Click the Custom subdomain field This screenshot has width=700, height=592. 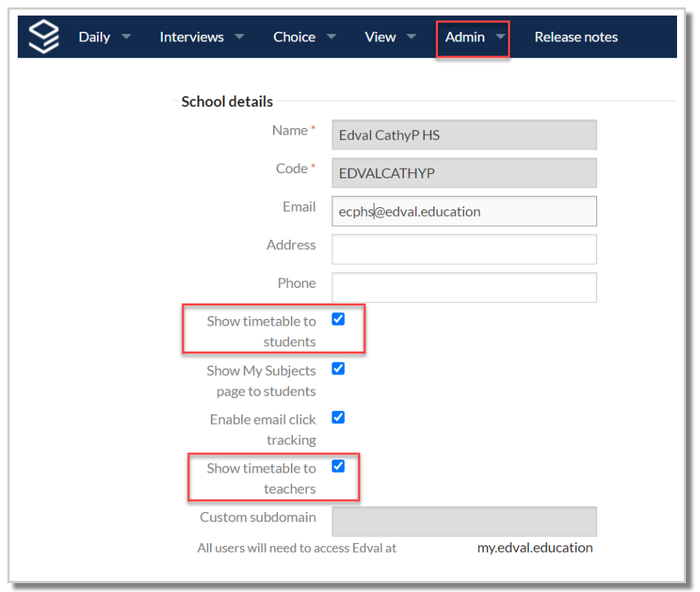[464, 522]
